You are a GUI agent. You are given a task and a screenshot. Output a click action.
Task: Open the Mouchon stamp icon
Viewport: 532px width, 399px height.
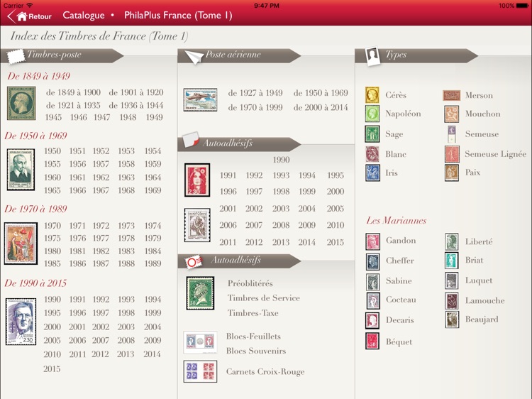(x=452, y=114)
